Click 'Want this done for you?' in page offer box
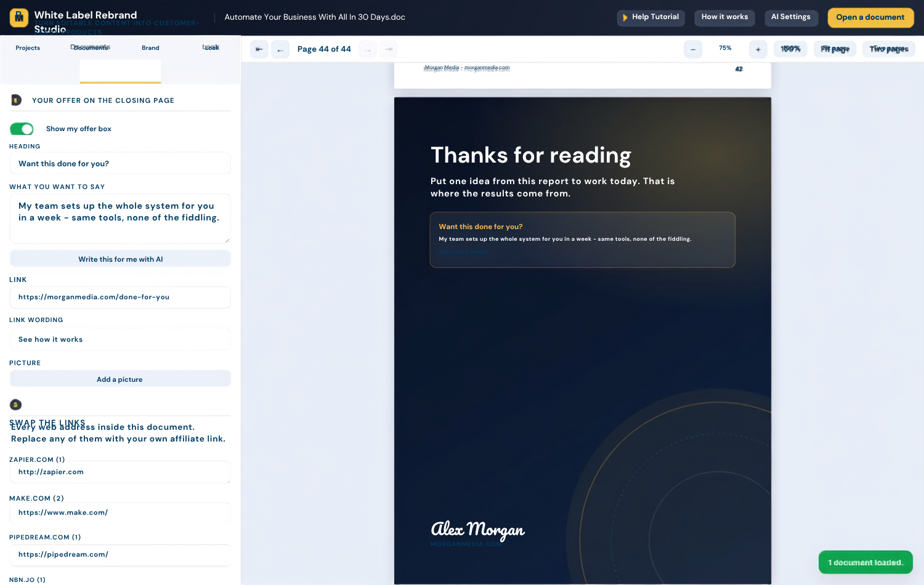The width and height of the screenshot is (924, 585). (x=480, y=227)
